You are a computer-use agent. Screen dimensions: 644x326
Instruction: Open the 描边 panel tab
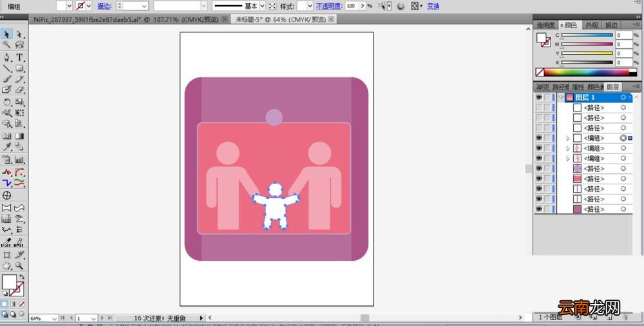611,25
